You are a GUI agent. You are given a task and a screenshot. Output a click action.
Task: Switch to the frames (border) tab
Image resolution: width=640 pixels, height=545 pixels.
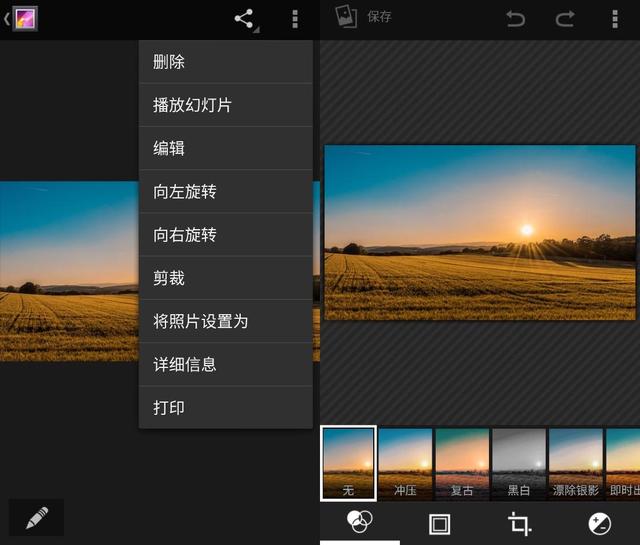tap(439, 523)
